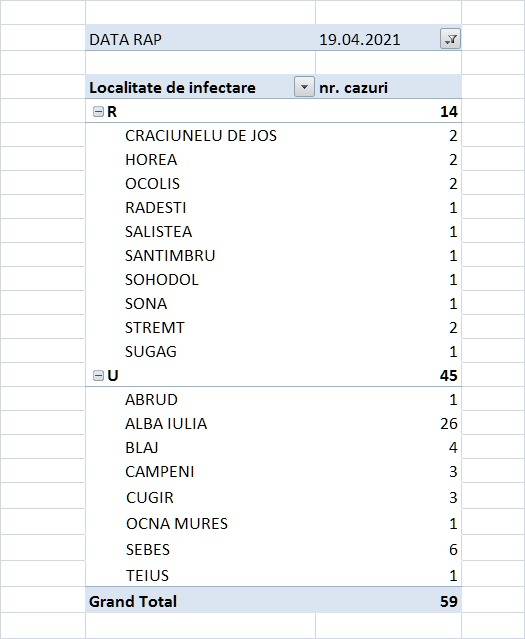Viewport: 525px width, 639px height.
Task: Select the SEBES row label
Action: (x=148, y=550)
